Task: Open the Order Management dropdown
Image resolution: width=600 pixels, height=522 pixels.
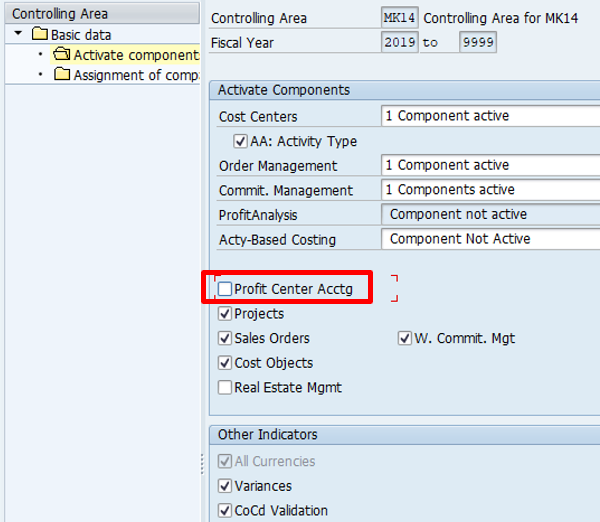Action: coord(490,165)
